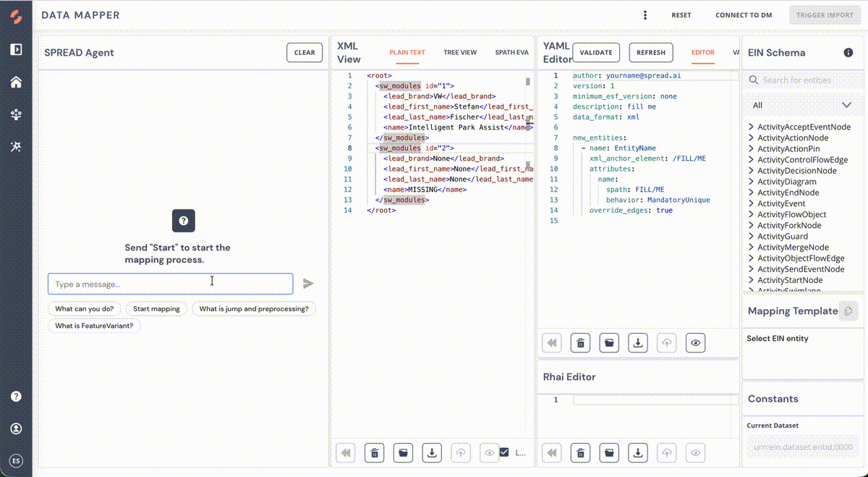The width and height of the screenshot is (868, 477).
Task: Open the three-dot more options menu
Action: (x=644, y=15)
